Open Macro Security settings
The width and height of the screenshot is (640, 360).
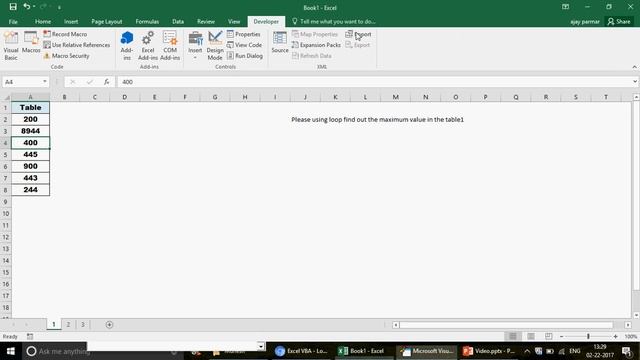point(67,56)
